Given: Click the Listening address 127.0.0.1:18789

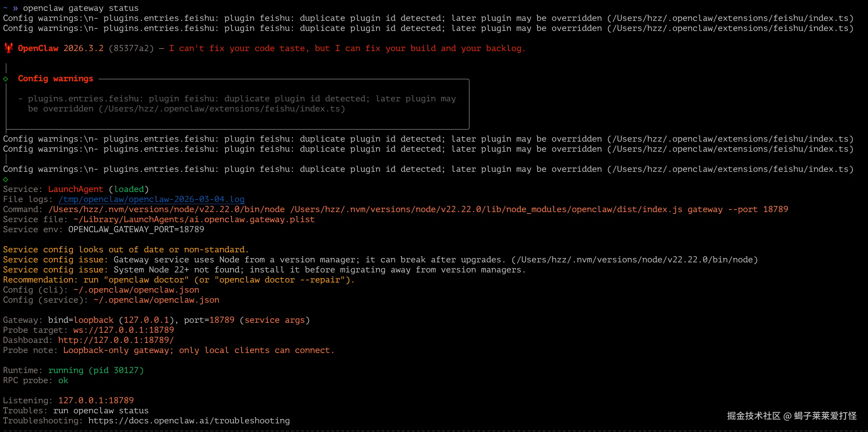Looking at the screenshot, I should [x=96, y=400].
